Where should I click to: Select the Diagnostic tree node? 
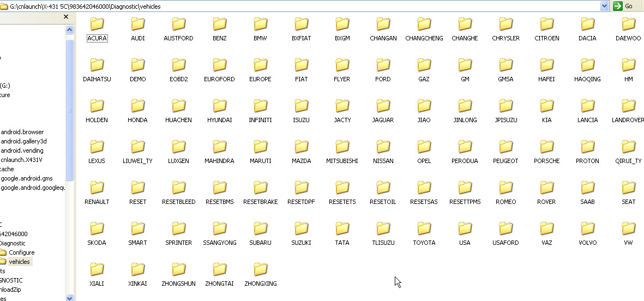pyautogui.click(x=13, y=243)
